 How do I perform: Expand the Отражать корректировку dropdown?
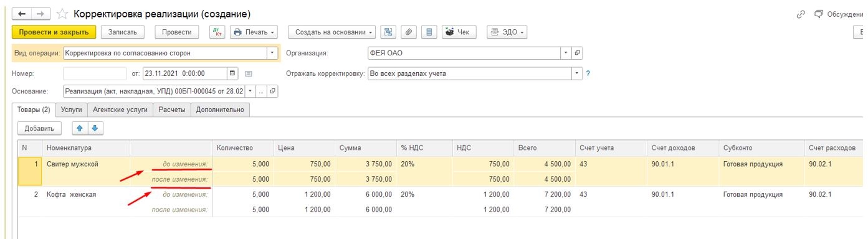(x=577, y=73)
